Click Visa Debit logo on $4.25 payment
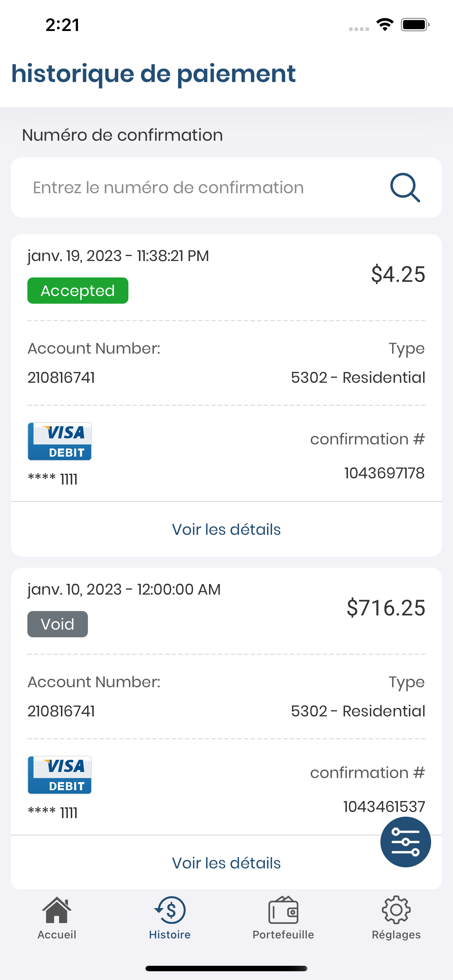 coord(60,441)
